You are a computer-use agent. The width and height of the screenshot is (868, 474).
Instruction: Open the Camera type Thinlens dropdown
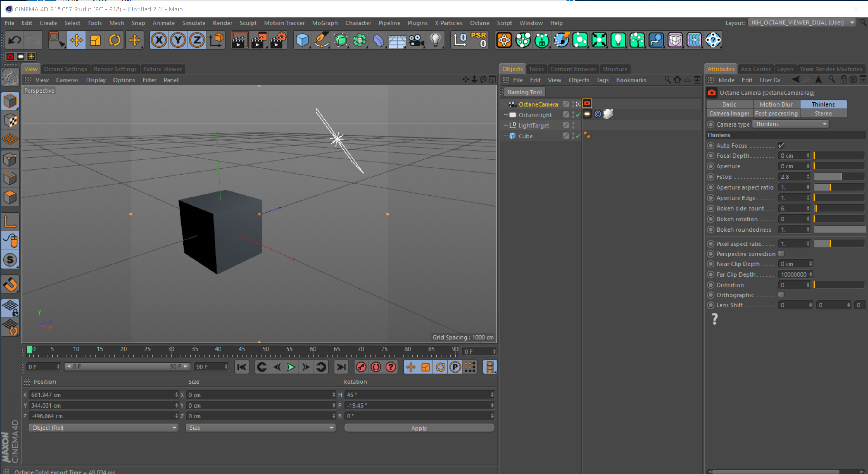[790, 124]
